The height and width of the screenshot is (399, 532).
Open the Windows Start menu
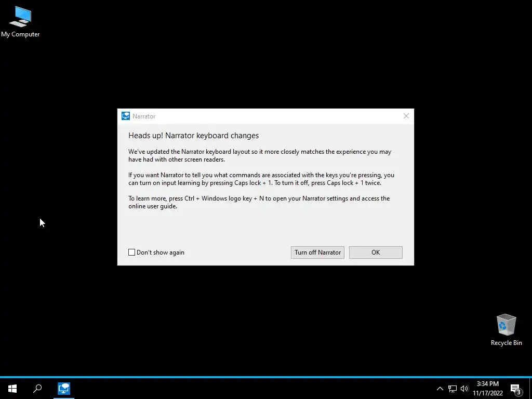[x=12, y=389]
